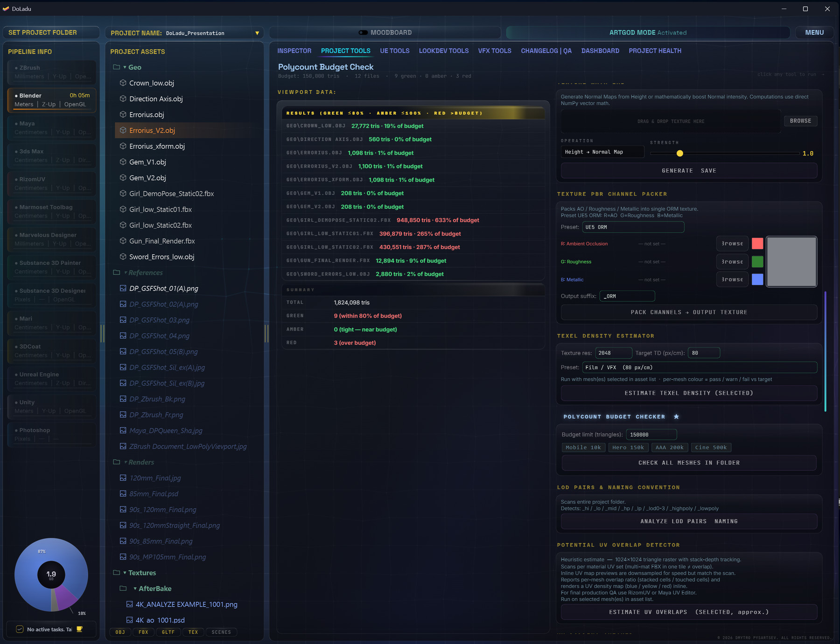Screen dimensions: 840x644
Task: Collapse the References folder arrow
Action: 125,273
